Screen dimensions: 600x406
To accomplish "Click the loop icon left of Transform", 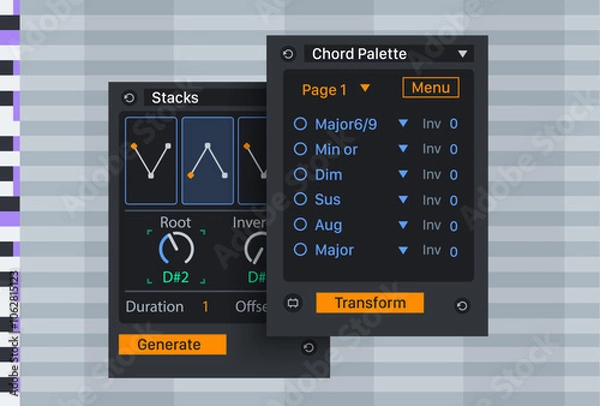I will click(x=293, y=303).
